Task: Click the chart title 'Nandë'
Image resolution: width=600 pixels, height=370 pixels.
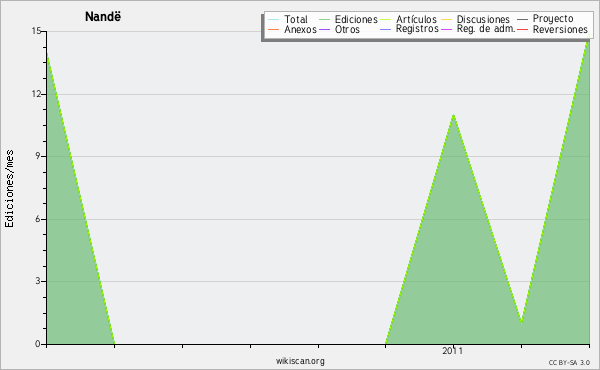Action: pyautogui.click(x=103, y=17)
